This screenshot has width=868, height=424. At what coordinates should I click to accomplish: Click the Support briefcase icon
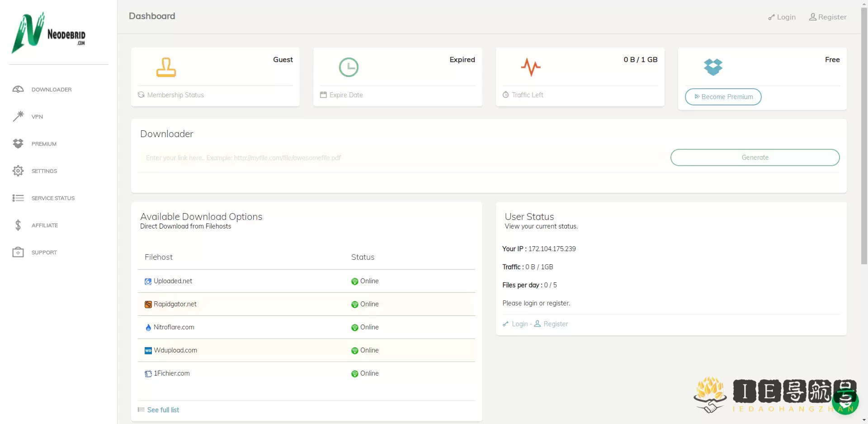coord(18,252)
